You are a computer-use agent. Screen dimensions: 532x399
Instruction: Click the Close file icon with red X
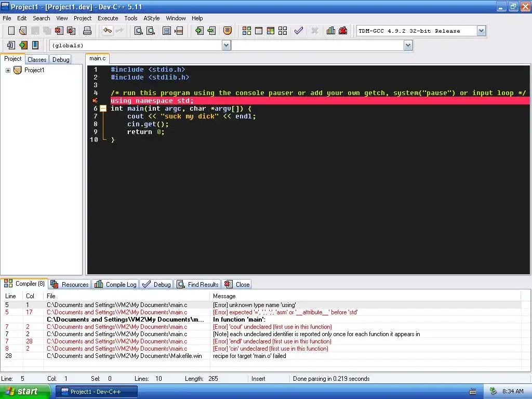click(59, 31)
